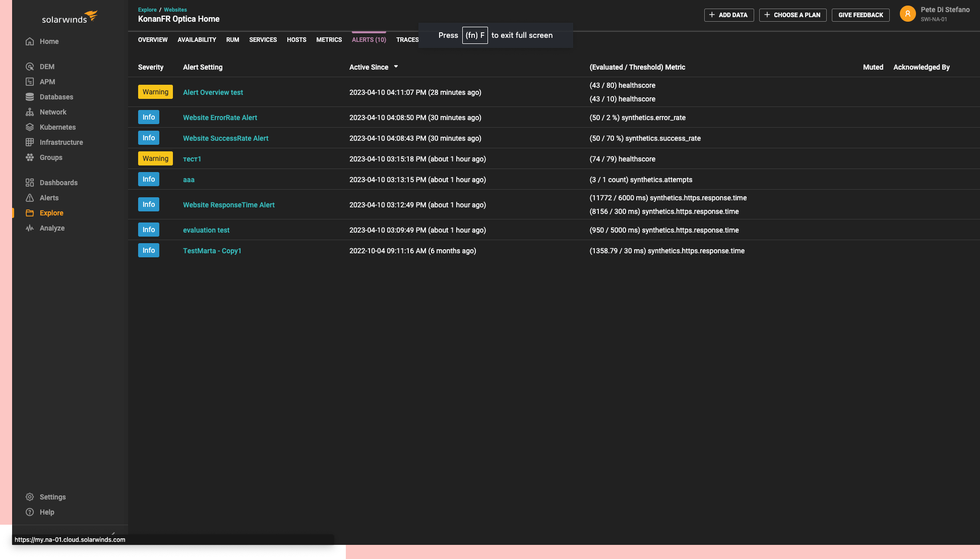The width and height of the screenshot is (980, 559).
Task: Open the Website ErrorRate Alert link
Action: pos(220,118)
